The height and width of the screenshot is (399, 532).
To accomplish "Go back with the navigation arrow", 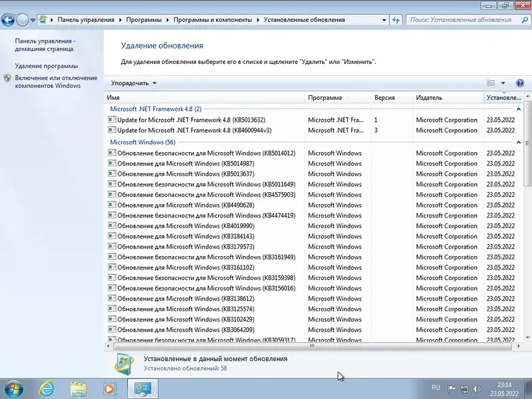I will point(8,20).
